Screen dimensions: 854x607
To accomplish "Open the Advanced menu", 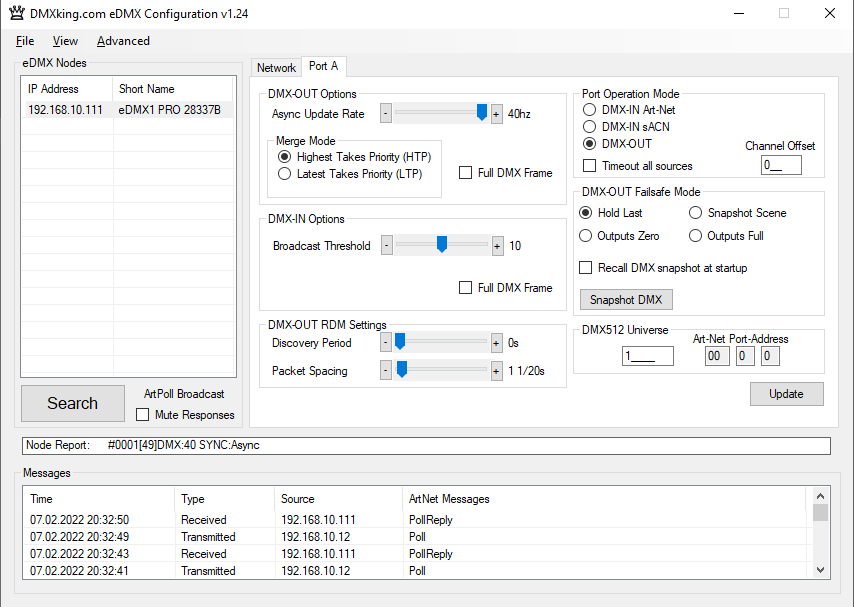I will coord(123,41).
